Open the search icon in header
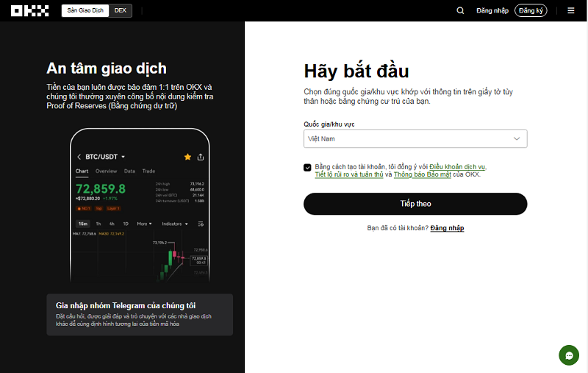 pos(460,10)
